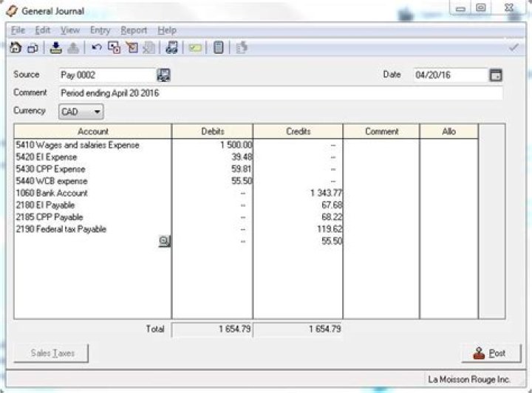Image resolution: width=532 pixels, height=393 pixels.
Task: Click the 119.62 credit amount
Action: [330, 229]
